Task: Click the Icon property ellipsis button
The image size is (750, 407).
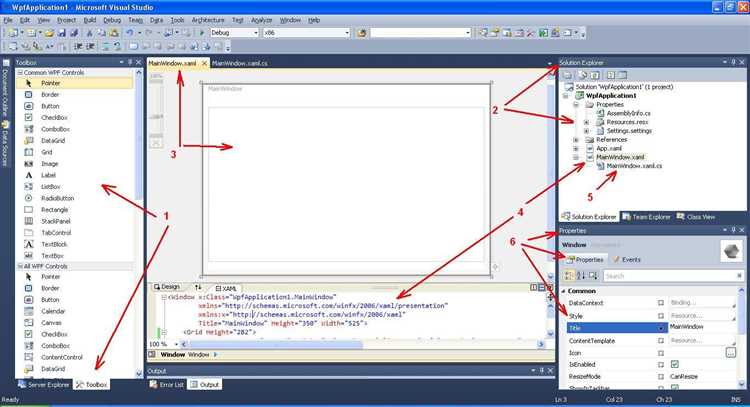Action: tap(730, 353)
